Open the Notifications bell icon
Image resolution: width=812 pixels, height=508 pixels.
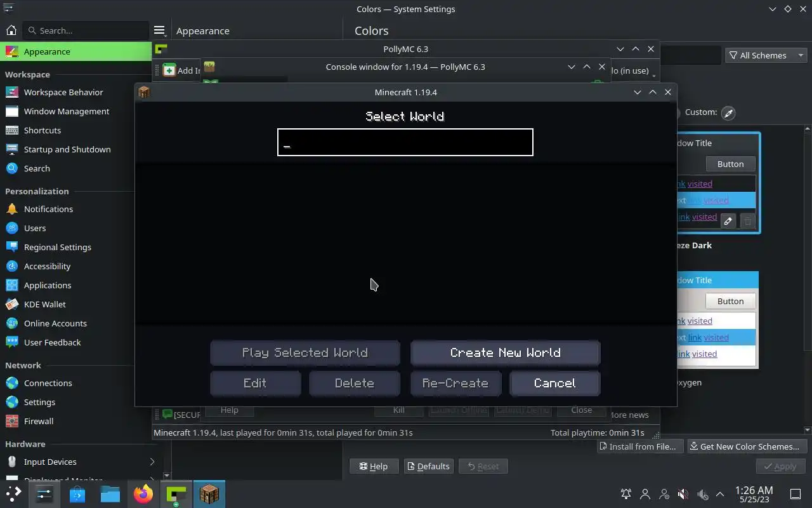[11, 209]
